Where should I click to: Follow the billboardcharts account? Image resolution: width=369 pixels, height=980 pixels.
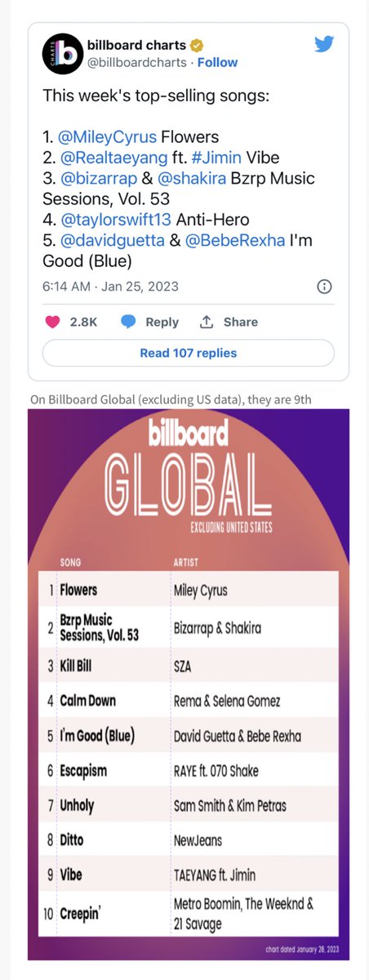click(x=217, y=62)
